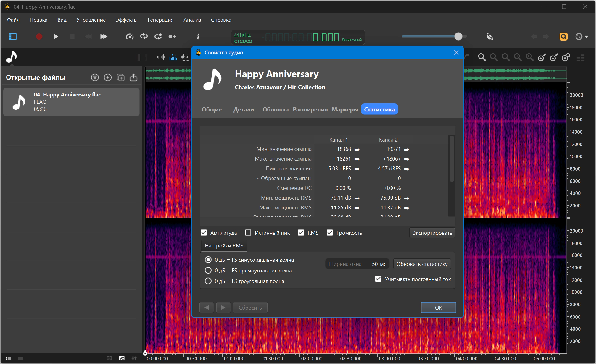This screenshot has width=596, height=364.
Task: Click the zoom out magnifier icon
Action: click(x=494, y=57)
